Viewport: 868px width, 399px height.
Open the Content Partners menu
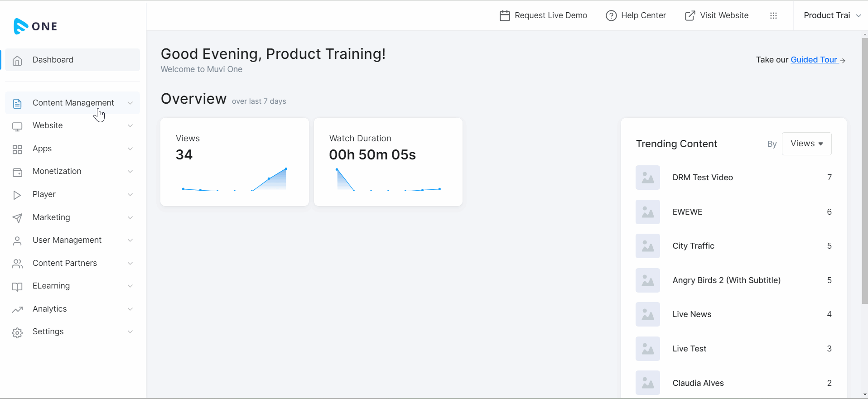pos(65,263)
